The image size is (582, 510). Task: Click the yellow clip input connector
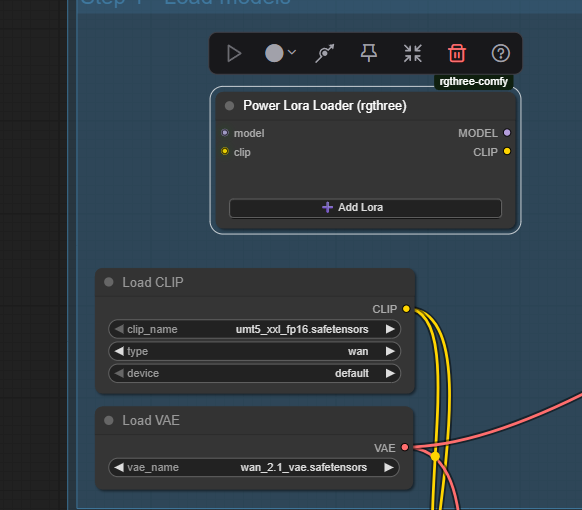pos(225,151)
